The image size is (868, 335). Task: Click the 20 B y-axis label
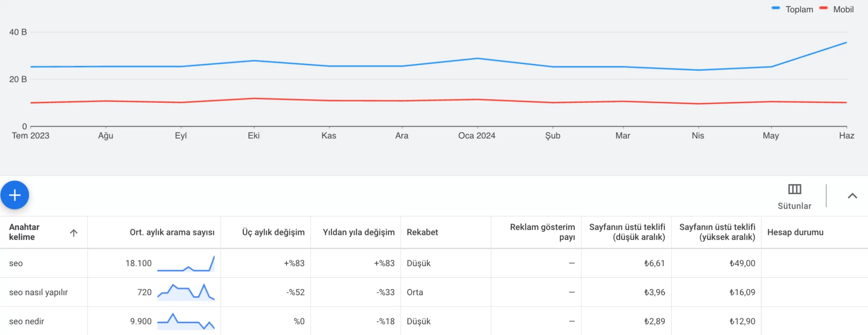pyautogui.click(x=18, y=79)
